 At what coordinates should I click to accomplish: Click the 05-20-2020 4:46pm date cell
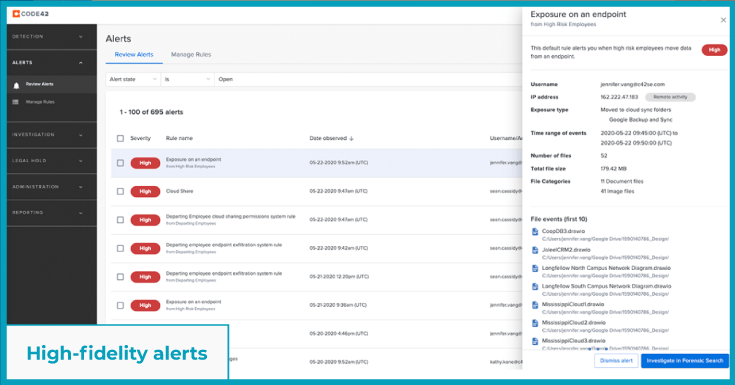[x=338, y=334]
